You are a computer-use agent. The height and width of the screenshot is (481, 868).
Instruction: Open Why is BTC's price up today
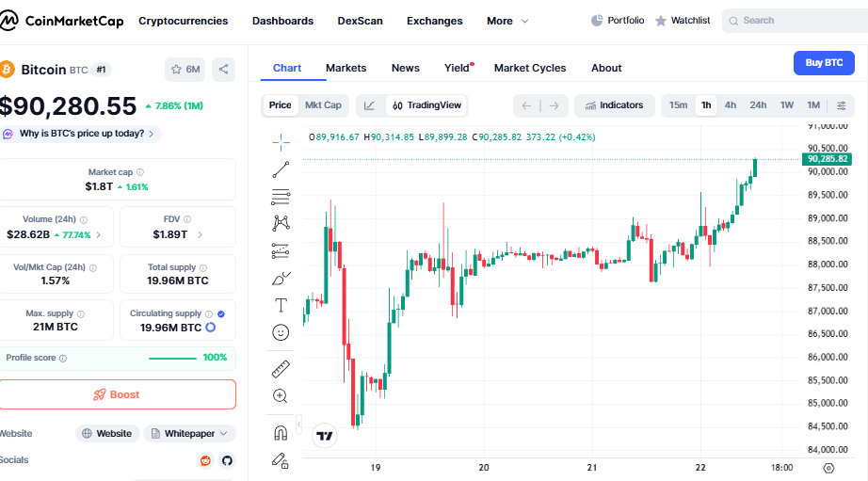point(82,134)
